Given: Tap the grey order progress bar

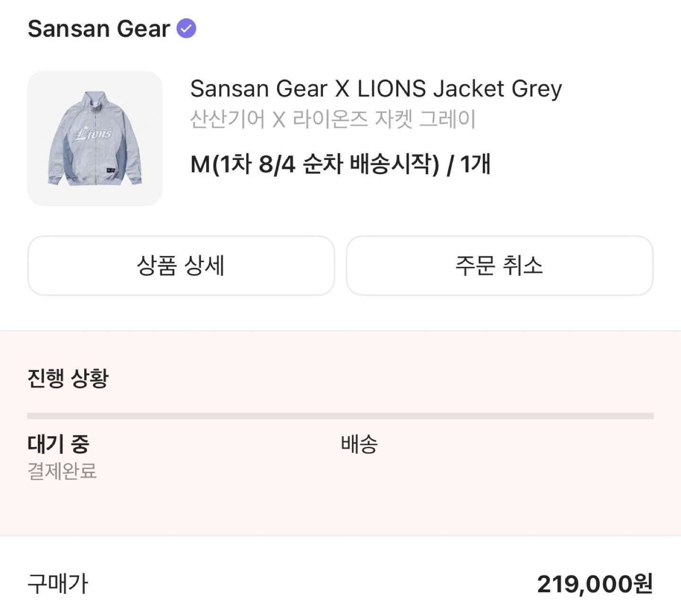Looking at the screenshot, I should tap(340, 416).
